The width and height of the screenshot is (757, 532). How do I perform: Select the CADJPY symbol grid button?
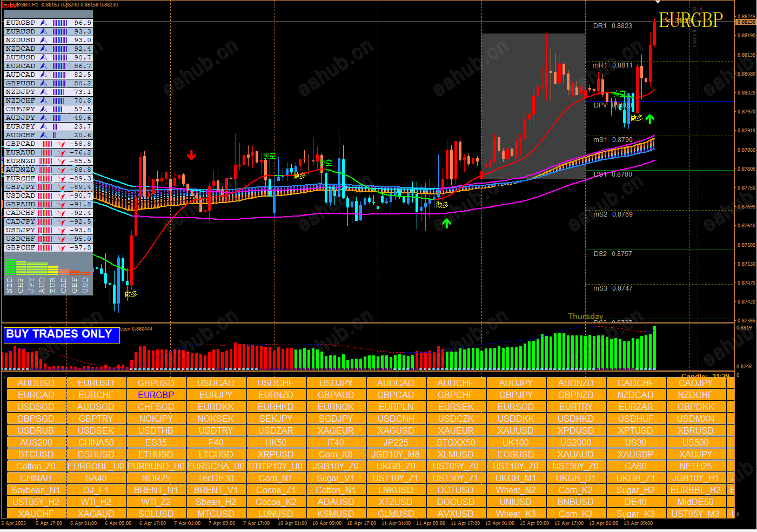point(696,383)
